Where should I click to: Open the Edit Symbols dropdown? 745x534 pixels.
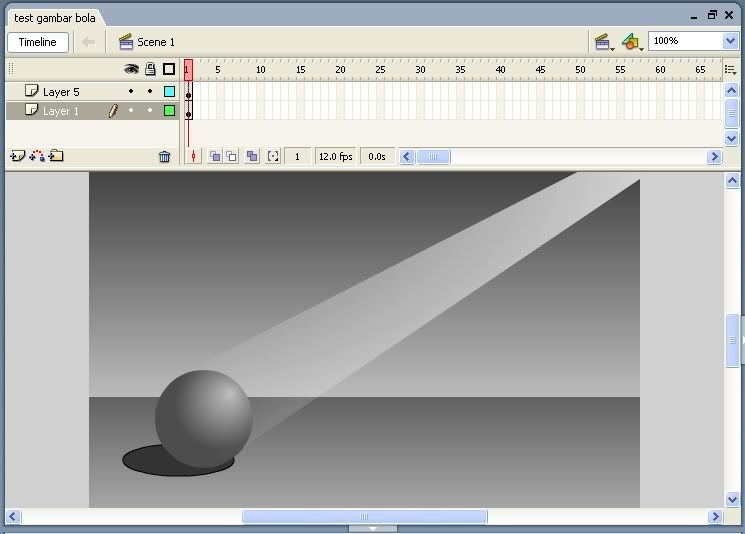[x=632, y=42]
